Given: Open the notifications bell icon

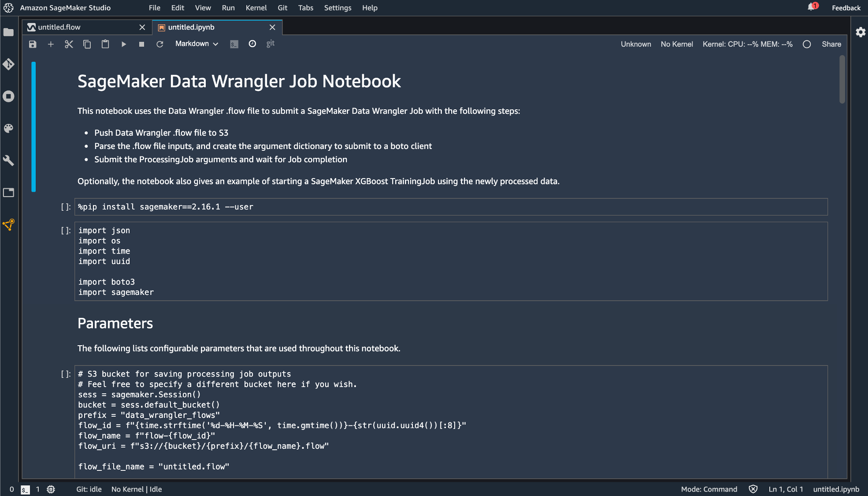Looking at the screenshot, I should (x=812, y=7).
